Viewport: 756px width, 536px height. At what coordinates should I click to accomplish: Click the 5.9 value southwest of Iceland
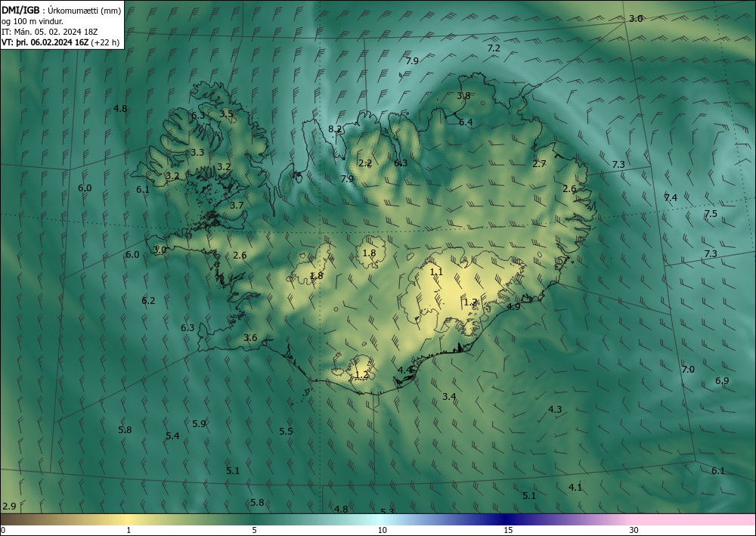click(x=199, y=424)
